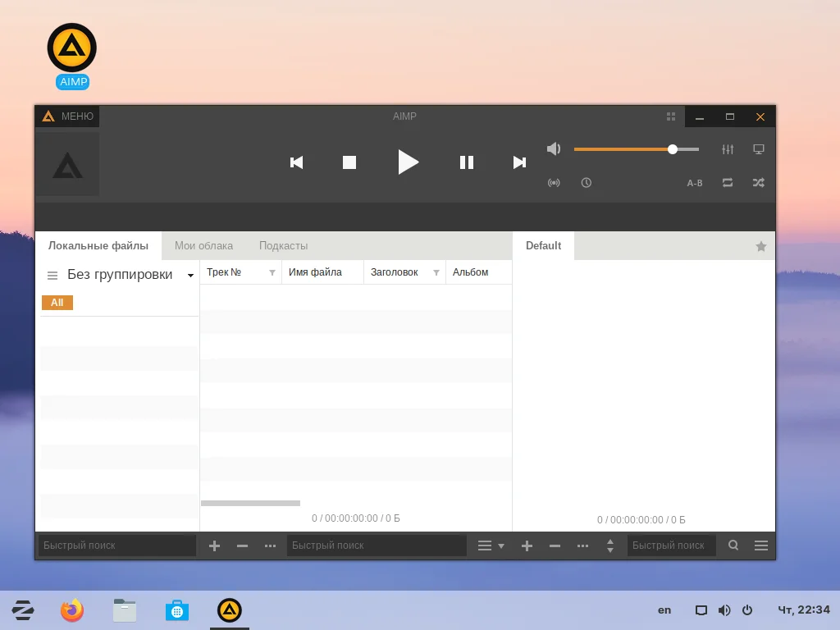
Task: Open the internet radio capture tool
Action: click(554, 182)
